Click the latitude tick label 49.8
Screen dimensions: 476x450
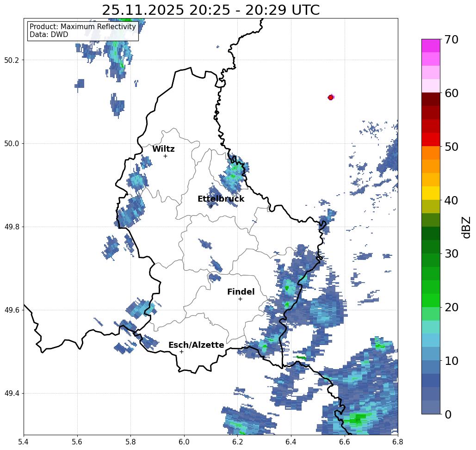11,227
